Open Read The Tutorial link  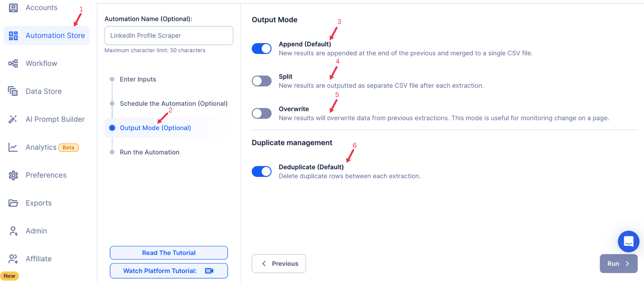[169, 253]
